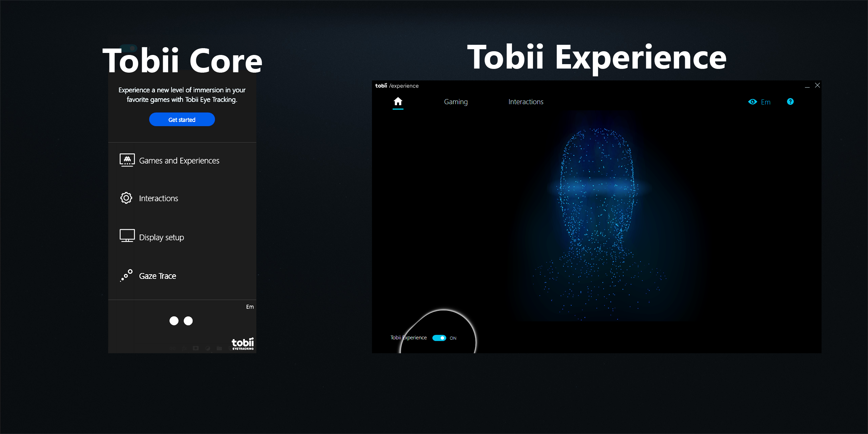Image resolution: width=868 pixels, height=434 pixels.
Task: Switch to the Gaming tab
Action: [456, 101]
